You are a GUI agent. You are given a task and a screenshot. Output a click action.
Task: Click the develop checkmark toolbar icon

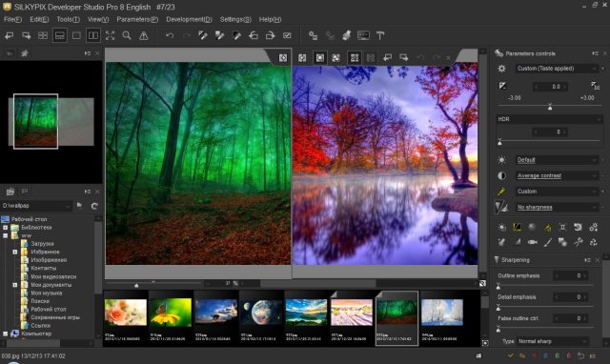[287, 35]
